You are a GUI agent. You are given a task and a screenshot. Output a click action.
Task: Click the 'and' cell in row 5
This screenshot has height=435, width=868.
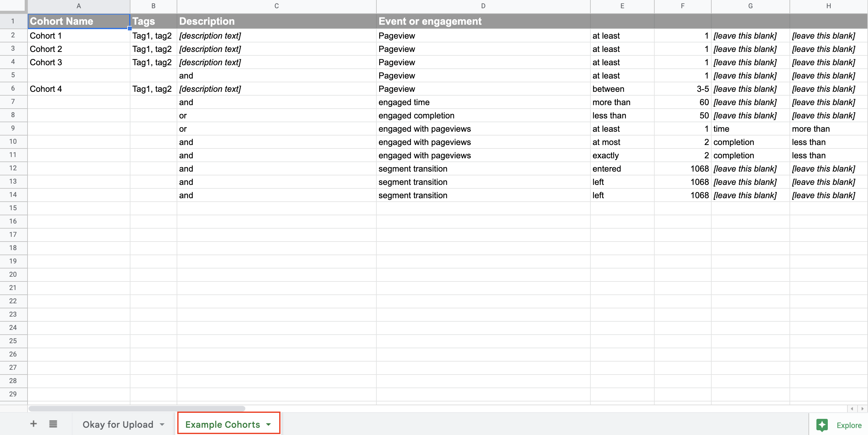[276, 75]
